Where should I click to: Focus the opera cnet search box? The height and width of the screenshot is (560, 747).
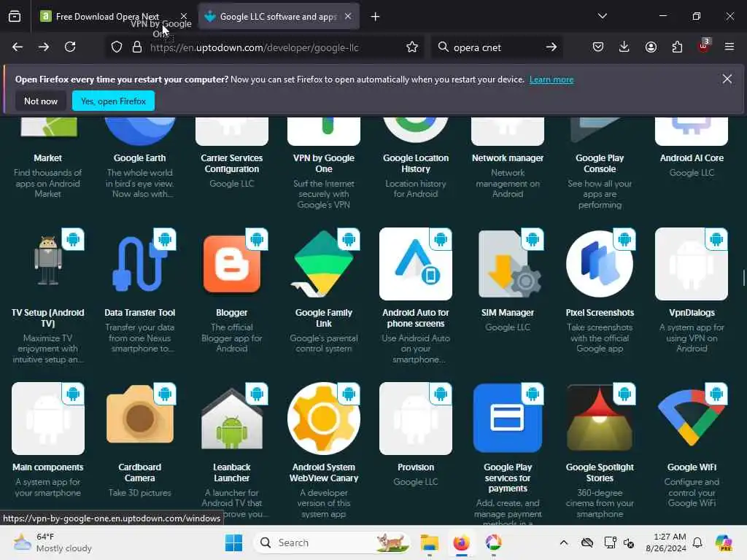click(x=495, y=47)
